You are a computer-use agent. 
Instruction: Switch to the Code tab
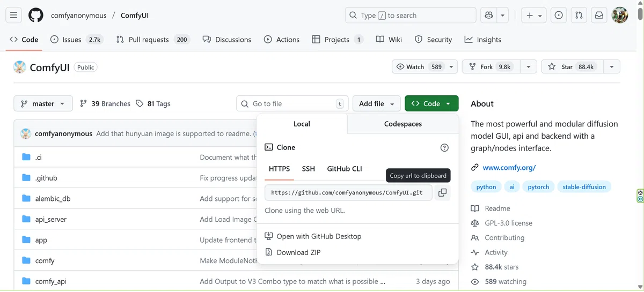pyautogui.click(x=24, y=40)
